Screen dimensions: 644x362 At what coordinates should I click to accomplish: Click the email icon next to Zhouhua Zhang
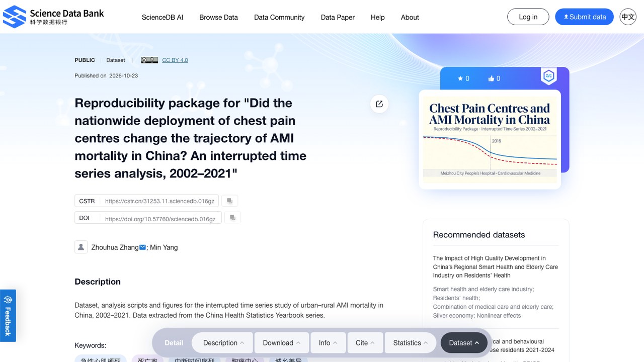pyautogui.click(x=142, y=247)
